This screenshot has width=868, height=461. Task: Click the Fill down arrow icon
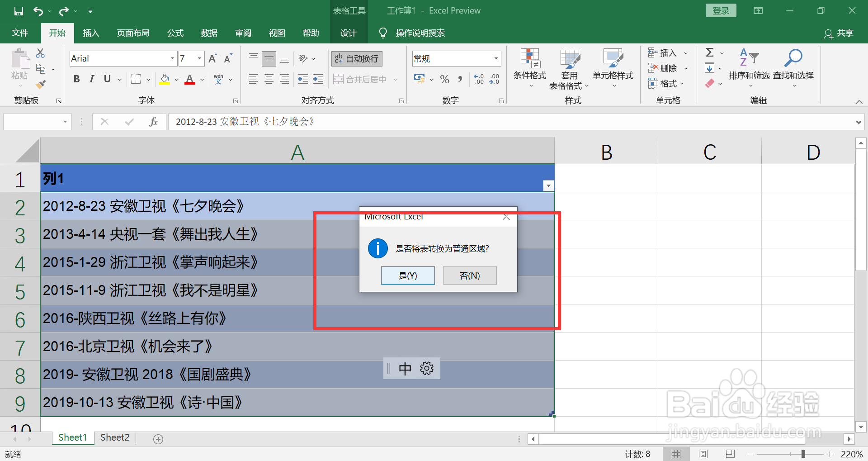710,68
